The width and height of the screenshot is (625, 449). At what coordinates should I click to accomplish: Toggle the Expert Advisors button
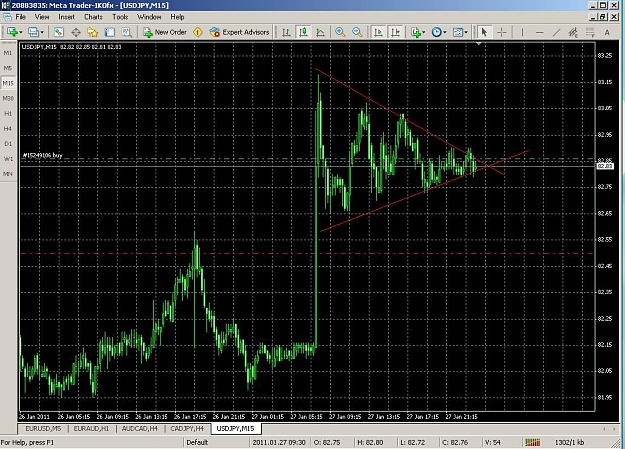point(240,32)
